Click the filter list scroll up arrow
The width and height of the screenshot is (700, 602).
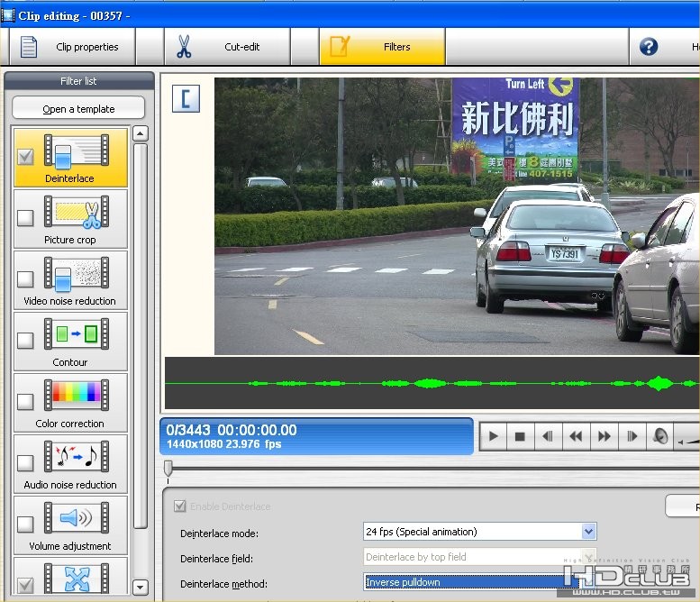tap(141, 133)
